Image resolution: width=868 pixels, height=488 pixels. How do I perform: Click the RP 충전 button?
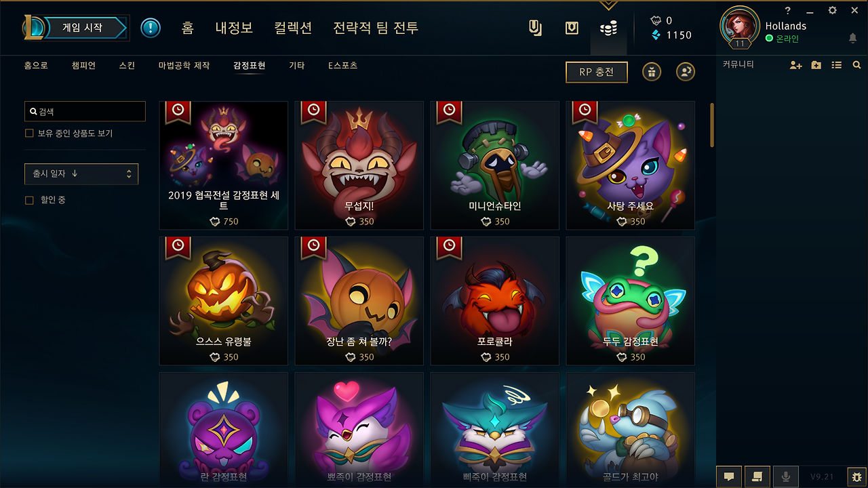(x=597, y=72)
